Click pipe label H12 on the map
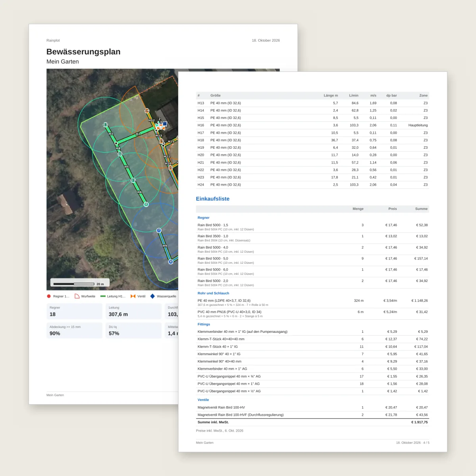The width and height of the screenshot is (476, 476). click(x=152, y=121)
